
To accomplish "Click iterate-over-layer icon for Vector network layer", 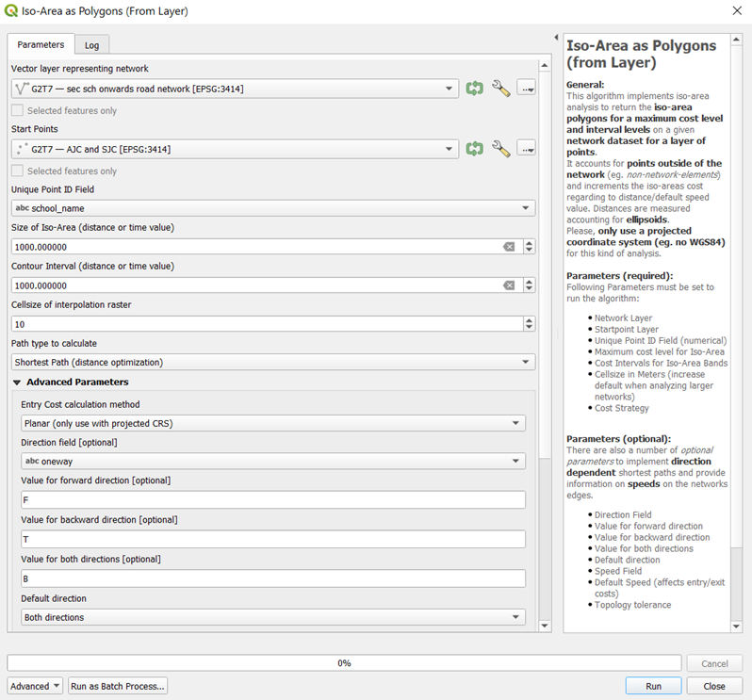I will [474, 89].
